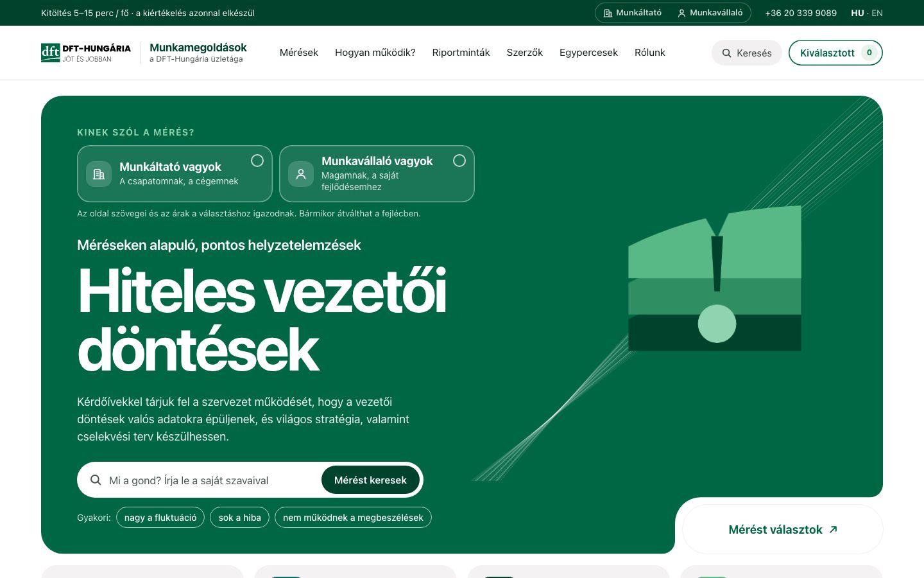Choose the nagy a fluktuáció suggestion

[160, 518]
